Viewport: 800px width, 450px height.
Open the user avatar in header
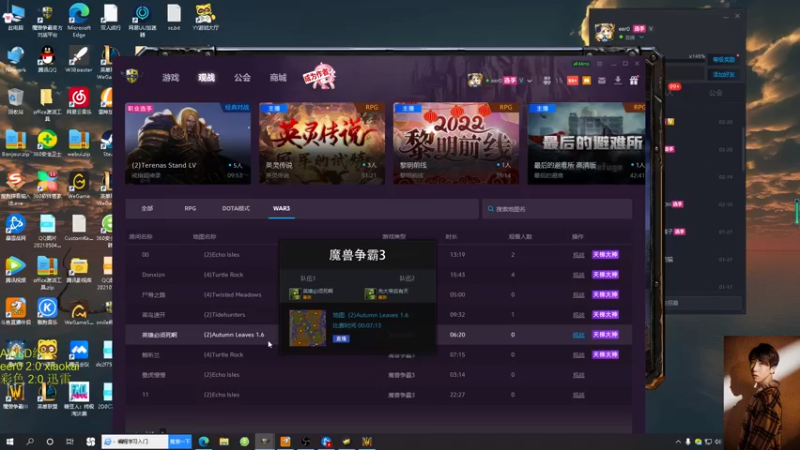[x=474, y=80]
